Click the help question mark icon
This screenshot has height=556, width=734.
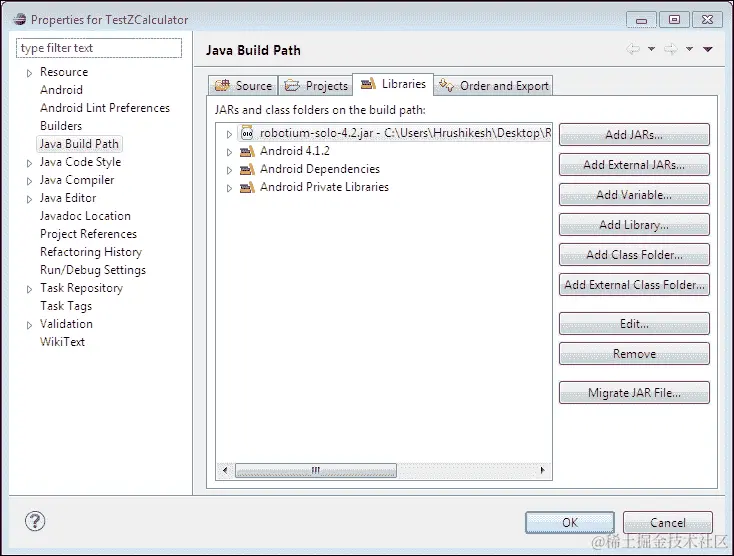tap(35, 521)
